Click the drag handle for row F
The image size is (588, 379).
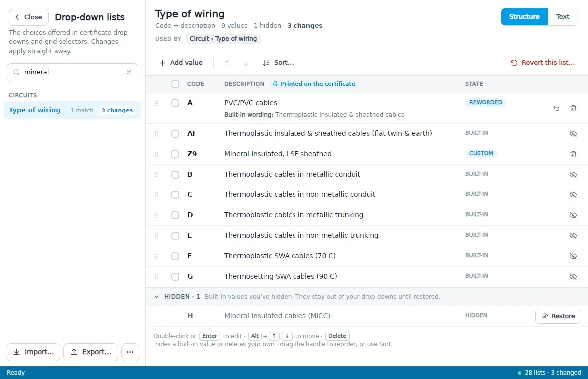pyautogui.click(x=156, y=256)
